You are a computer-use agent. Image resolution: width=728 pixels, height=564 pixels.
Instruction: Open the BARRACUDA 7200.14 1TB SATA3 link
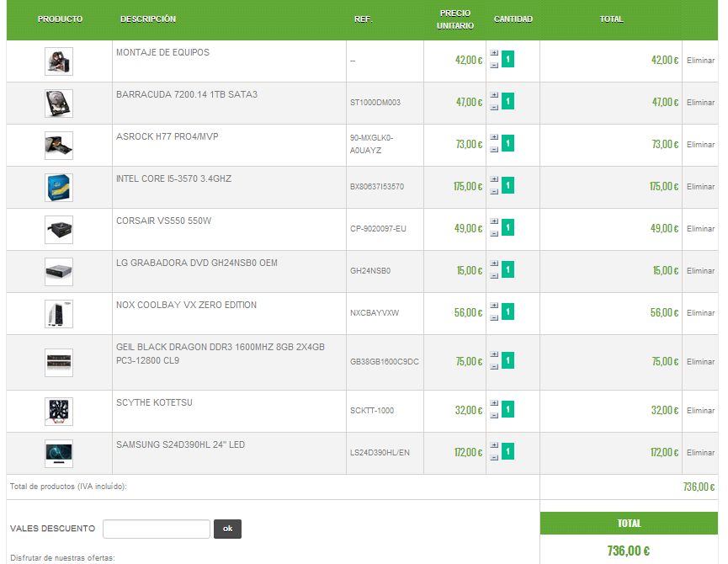tap(187, 94)
